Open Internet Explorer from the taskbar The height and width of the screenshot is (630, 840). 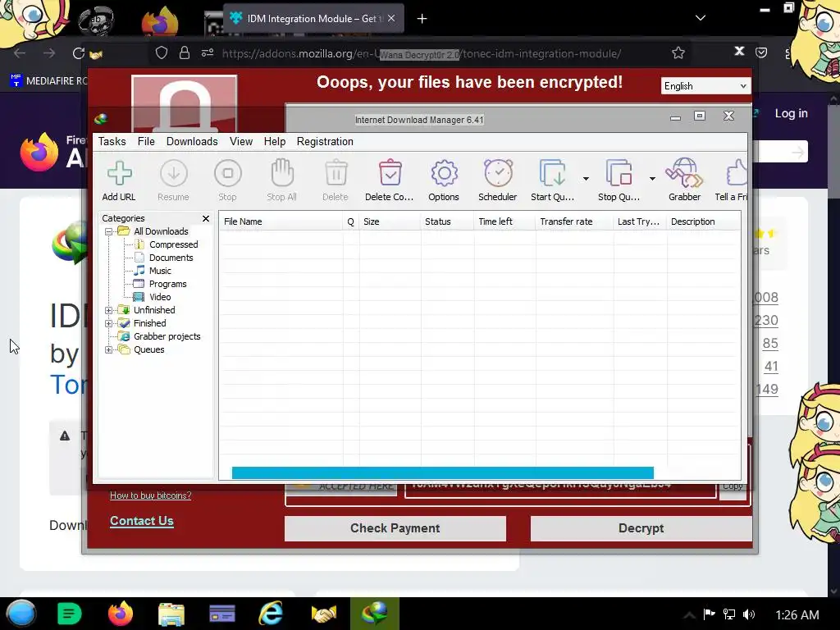point(271,614)
